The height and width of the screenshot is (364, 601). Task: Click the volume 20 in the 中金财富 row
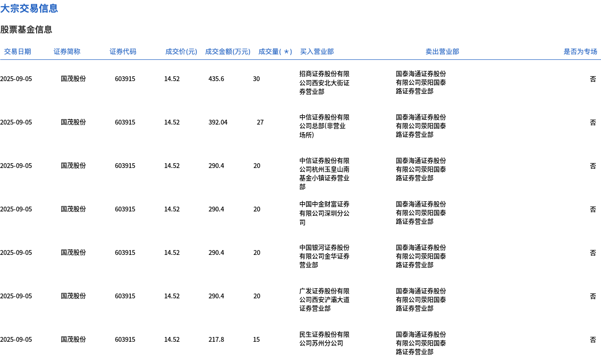(x=257, y=209)
